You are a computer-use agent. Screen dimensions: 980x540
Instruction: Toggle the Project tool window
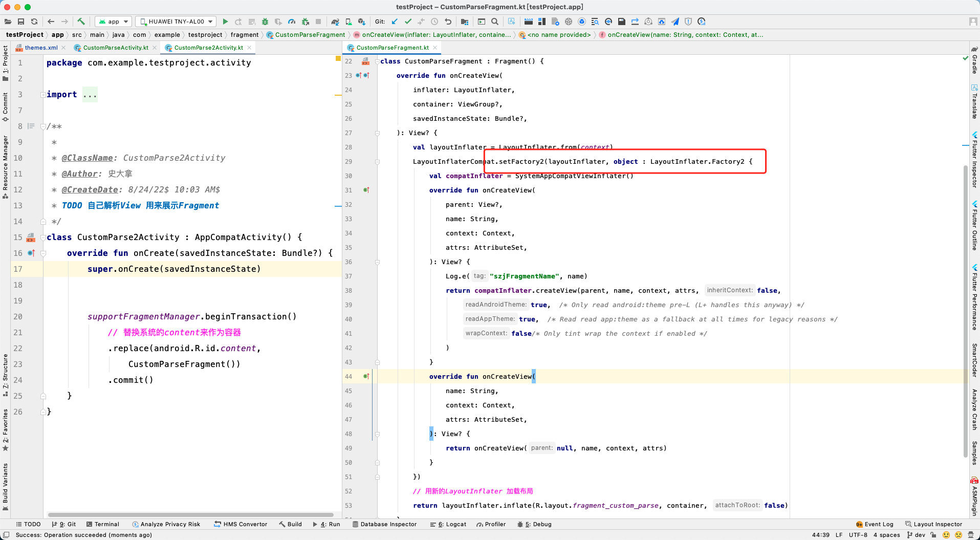[x=5, y=63]
